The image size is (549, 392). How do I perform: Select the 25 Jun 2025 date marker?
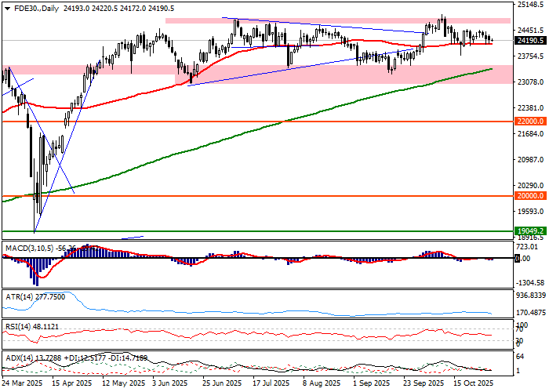(221, 384)
